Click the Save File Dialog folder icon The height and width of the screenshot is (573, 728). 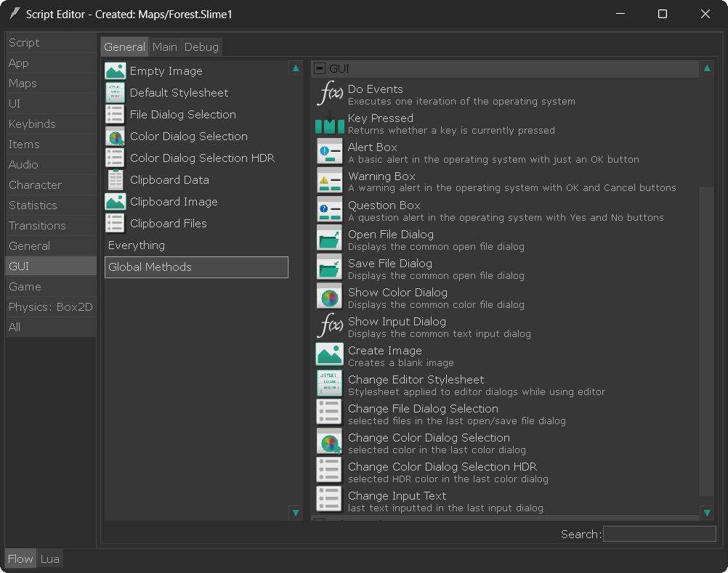click(329, 268)
